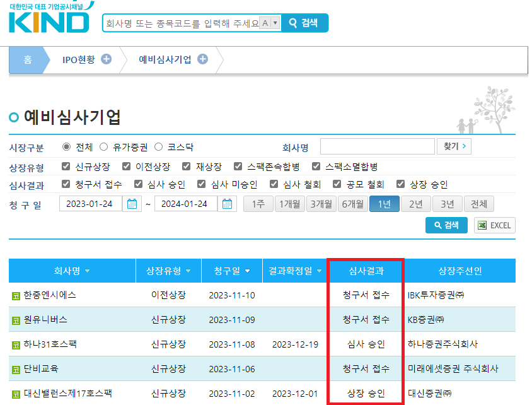Open the start date calendar picker

pos(132,204)
